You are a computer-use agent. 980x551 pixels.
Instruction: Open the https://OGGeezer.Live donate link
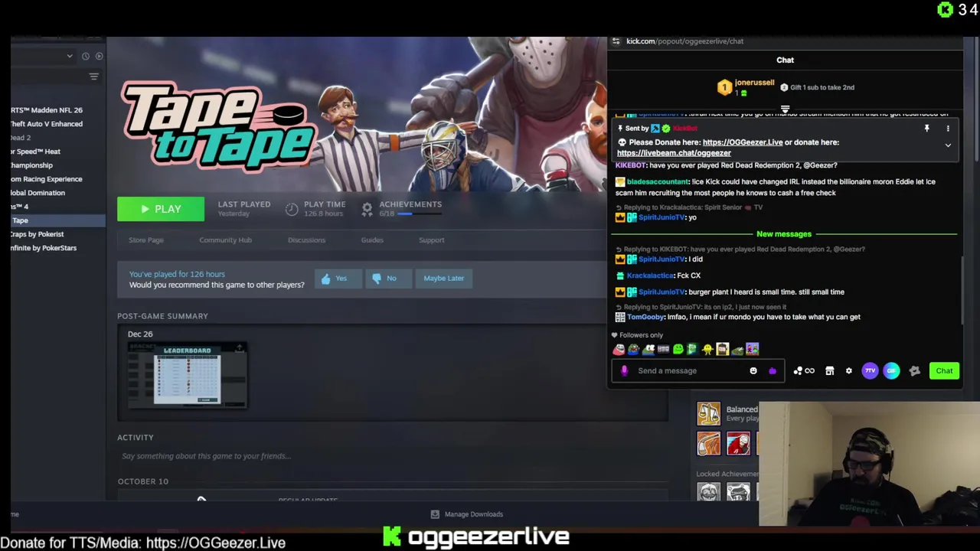743,142
